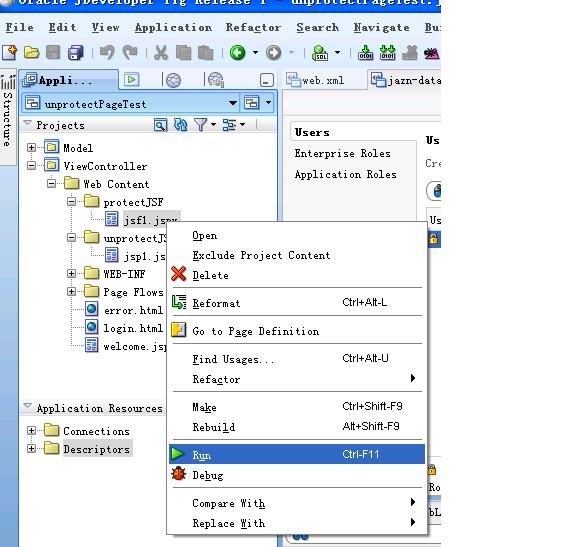Expand the Connections folder

click(x=31, y=431)
